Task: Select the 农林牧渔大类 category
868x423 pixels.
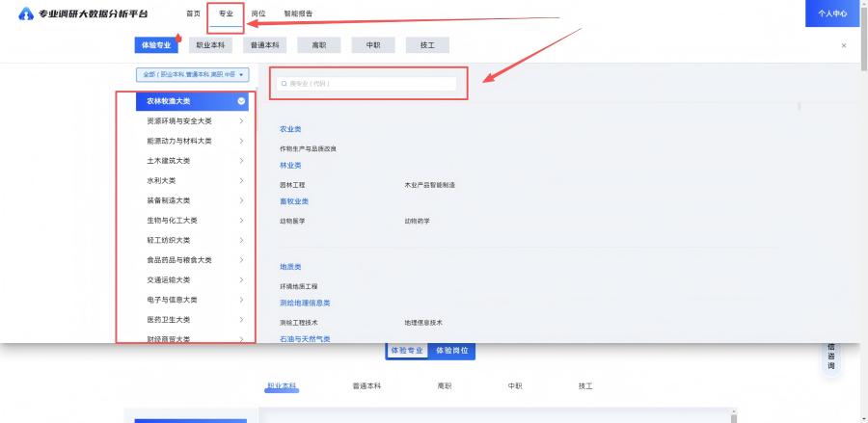Action: coord(192,101)
